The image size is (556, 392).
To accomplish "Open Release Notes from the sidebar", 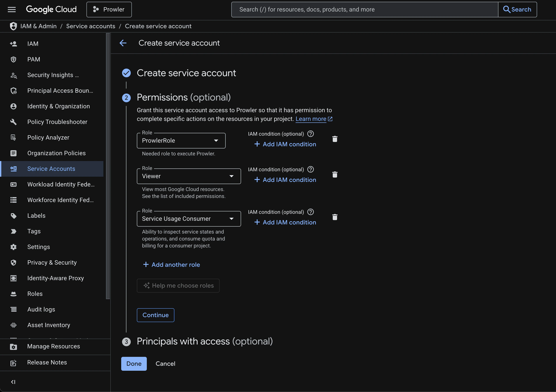I will pos(47,362).
